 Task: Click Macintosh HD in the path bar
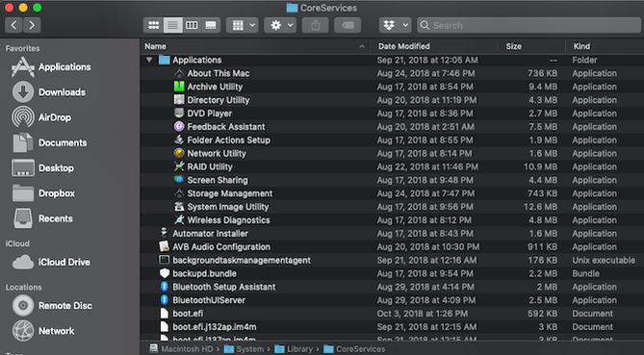point(181,349)
